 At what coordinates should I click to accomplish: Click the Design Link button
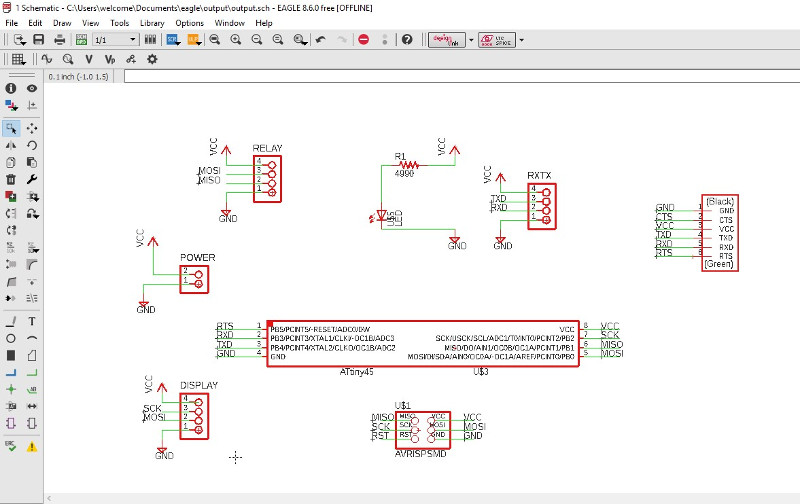(x=446, y=40)
